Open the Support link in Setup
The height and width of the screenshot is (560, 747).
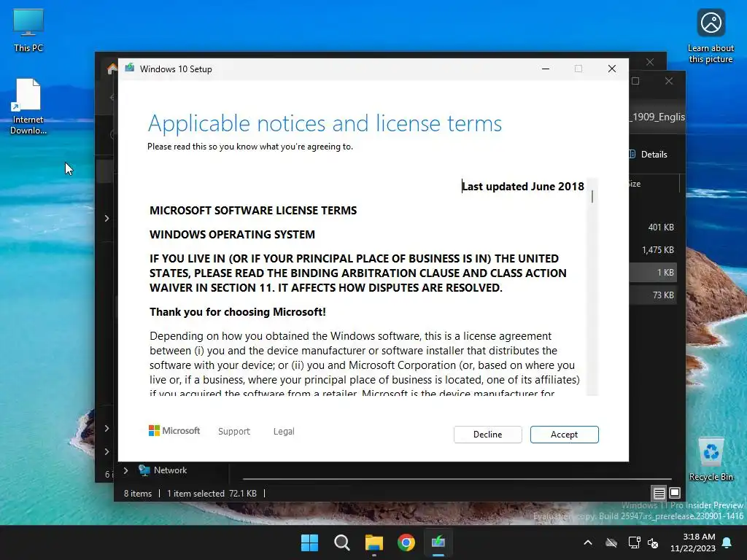pos(234,431)
